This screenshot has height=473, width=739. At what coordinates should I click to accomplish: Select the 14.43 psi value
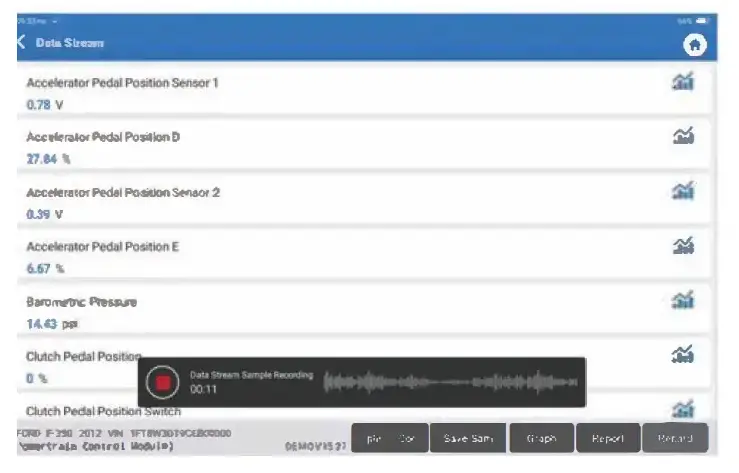tap(52, 324)
